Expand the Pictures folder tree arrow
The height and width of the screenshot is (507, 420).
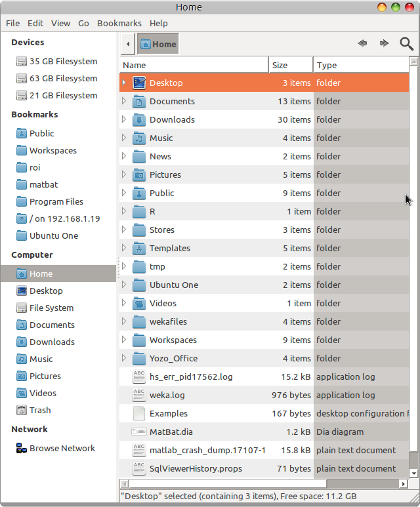(124, 174)
